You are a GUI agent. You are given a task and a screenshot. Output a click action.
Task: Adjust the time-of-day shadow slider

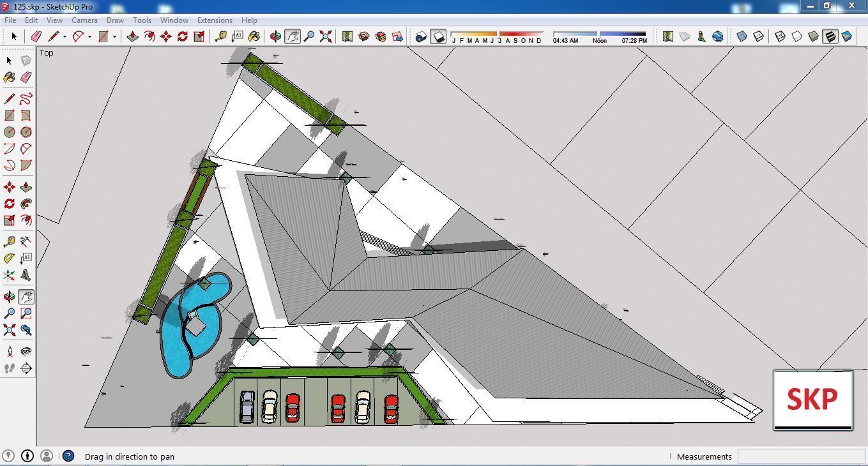pos(600,33)
